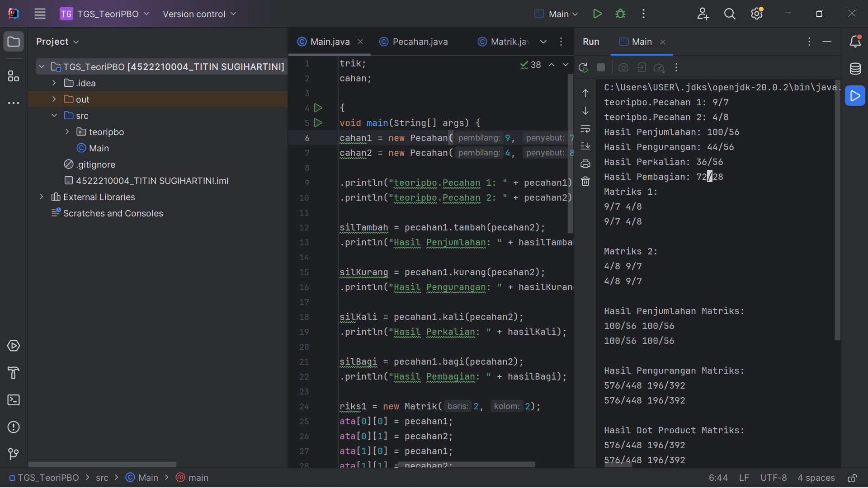Click the Debug bug icon in toolbar
This screenshot has height=488, width=868.
click(620, 14)
